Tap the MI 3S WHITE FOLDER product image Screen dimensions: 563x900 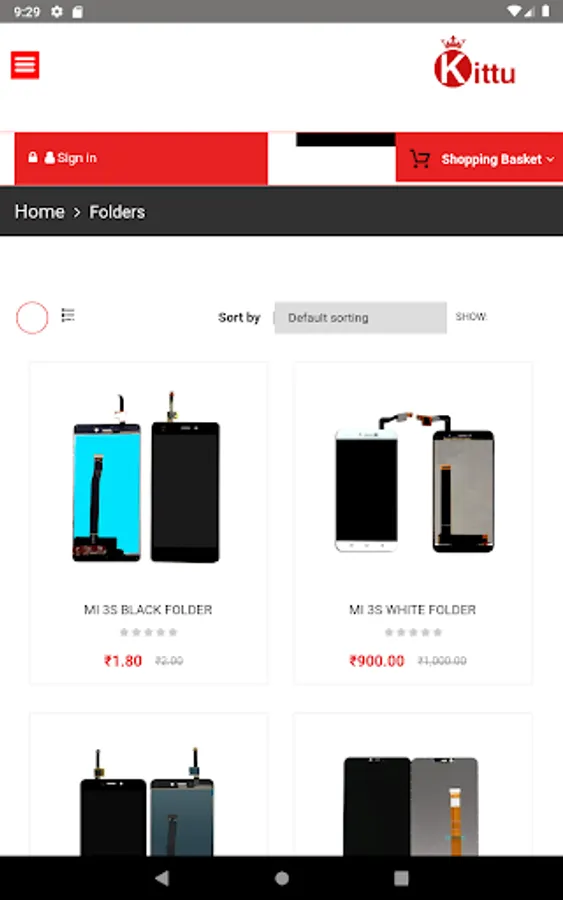point(414,481)
